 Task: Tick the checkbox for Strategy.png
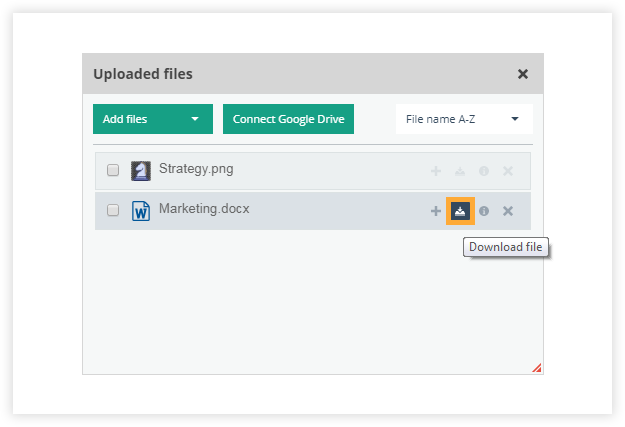tap(113, 170)
